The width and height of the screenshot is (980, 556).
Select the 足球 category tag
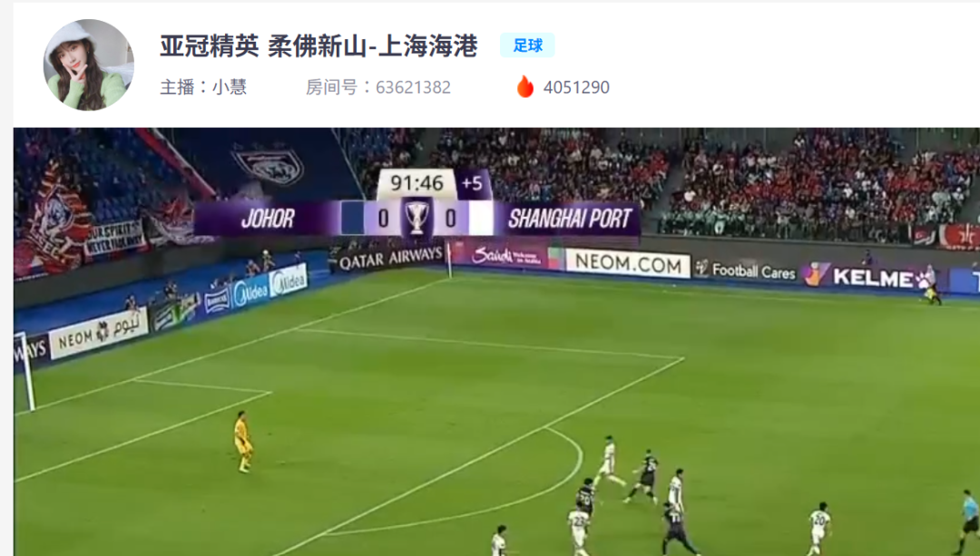click(527, 45)
